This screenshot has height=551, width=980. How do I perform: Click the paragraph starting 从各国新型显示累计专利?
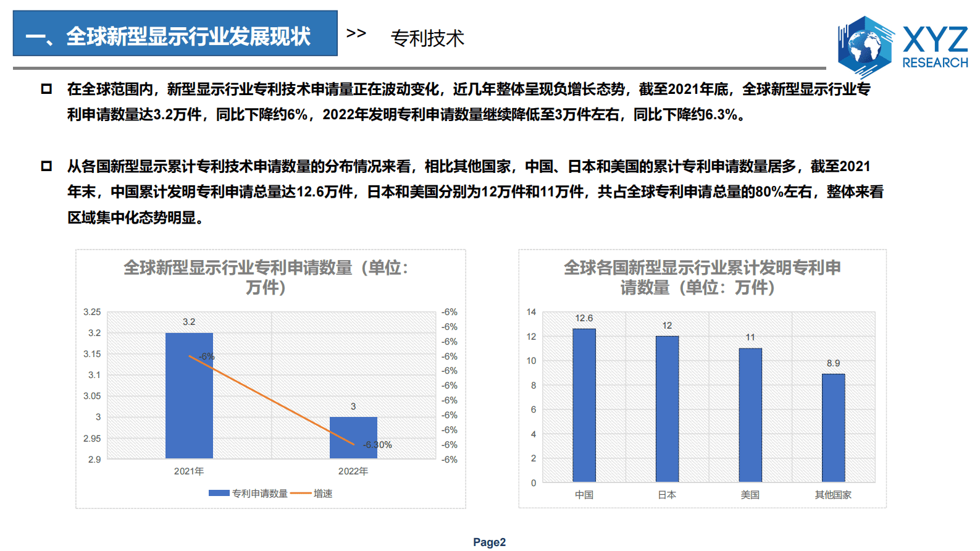(x=475, y=192)
